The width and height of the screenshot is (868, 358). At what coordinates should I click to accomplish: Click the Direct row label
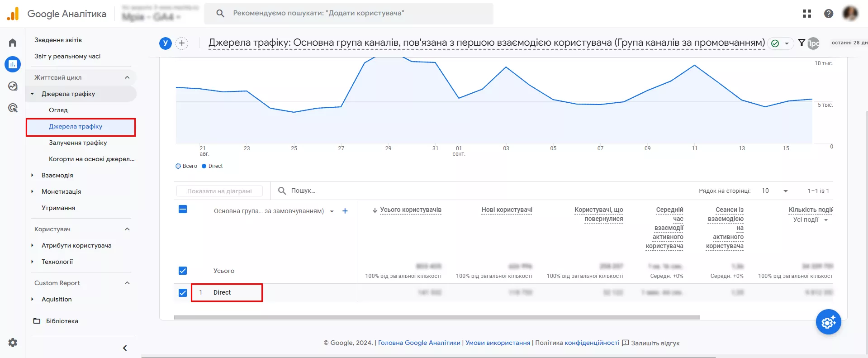tap(222, 292)
